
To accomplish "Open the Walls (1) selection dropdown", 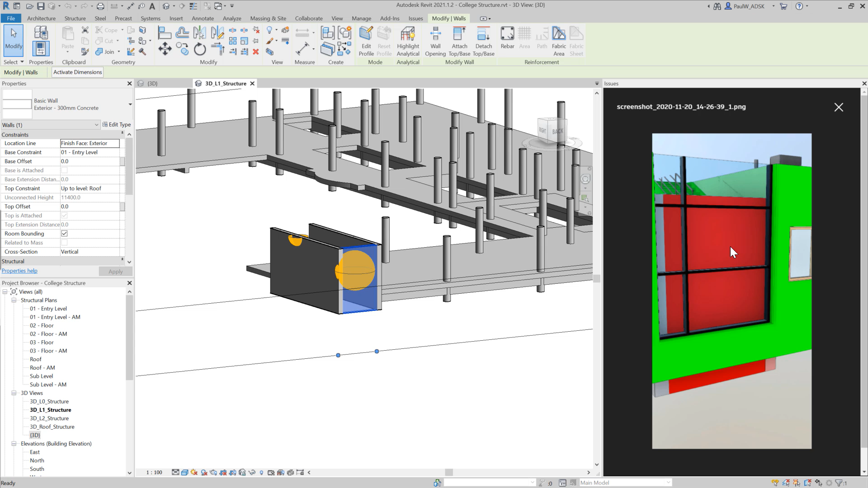I will coord(96,125).
